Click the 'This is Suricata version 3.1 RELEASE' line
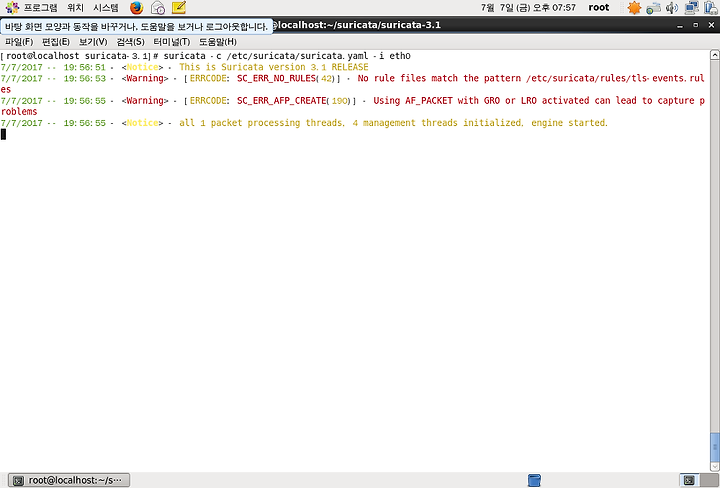Image resolution: width=720 pixels, height=488 pixels. [274, 67]
